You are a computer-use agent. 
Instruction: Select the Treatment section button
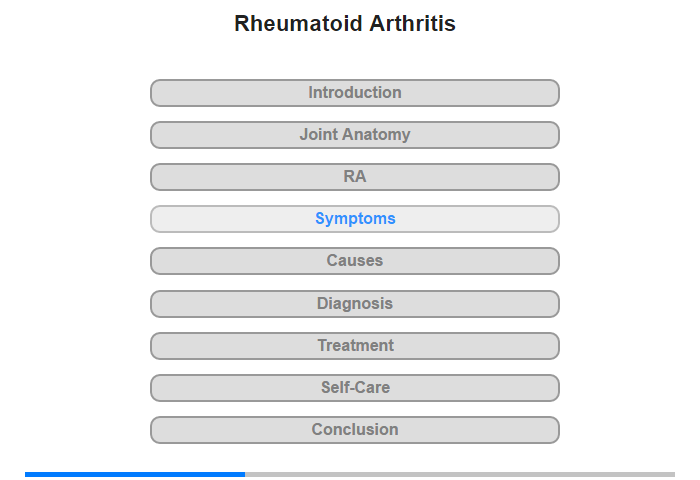tap(354, 346)
